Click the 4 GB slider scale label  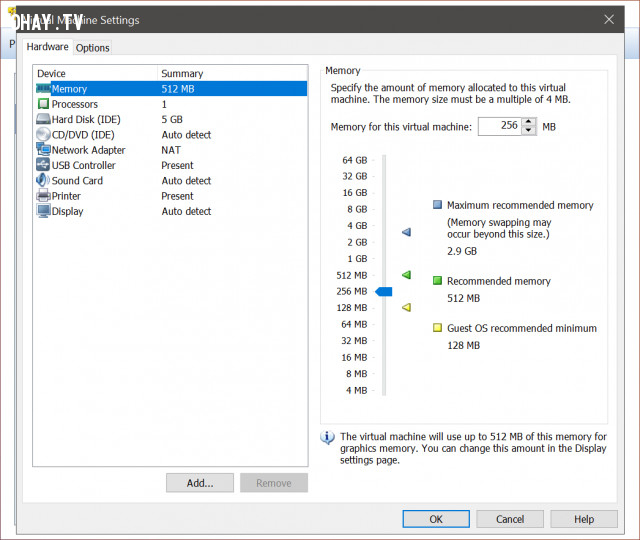[x=357, y=225]
